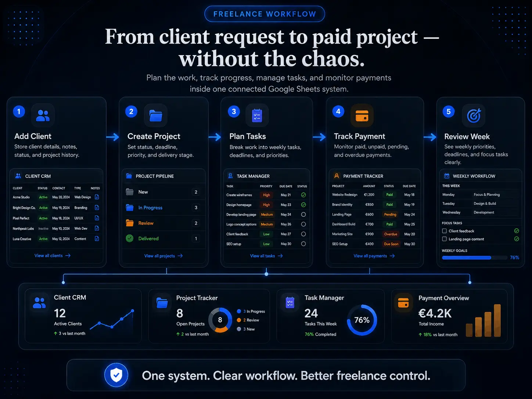
Task: Click the Client CRM panel header icon
Action: pyautogui.click(x=18, y=176)
